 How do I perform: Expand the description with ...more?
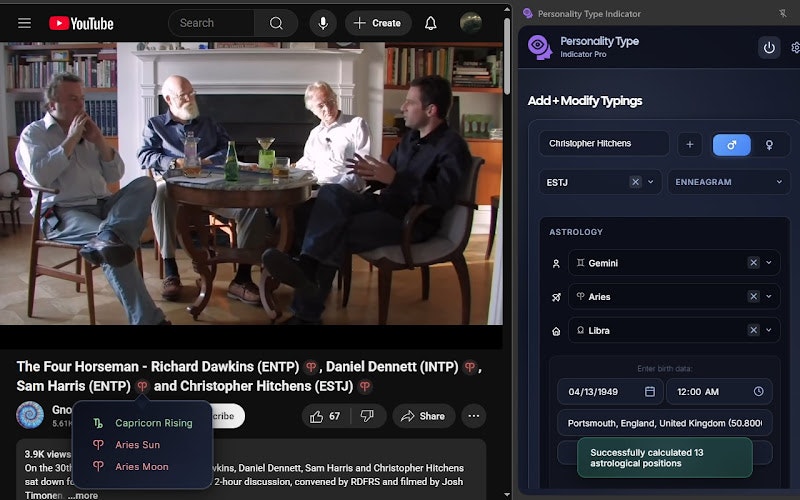tap(83, 495)
